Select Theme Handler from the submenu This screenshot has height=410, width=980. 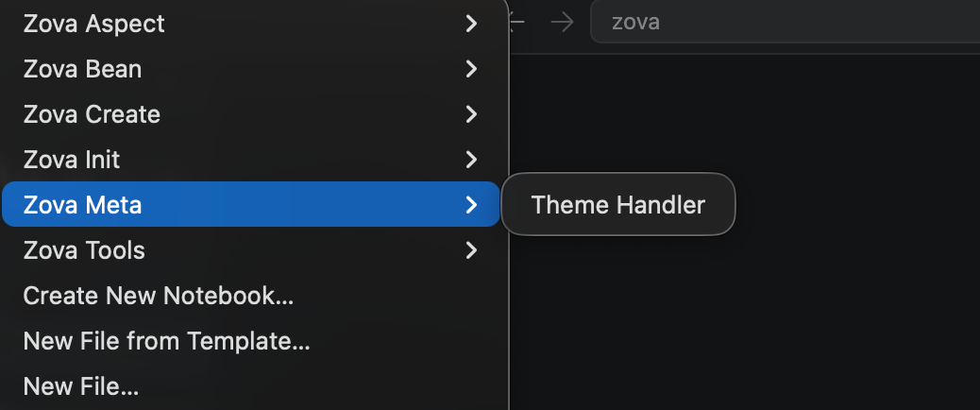(617, 204)
